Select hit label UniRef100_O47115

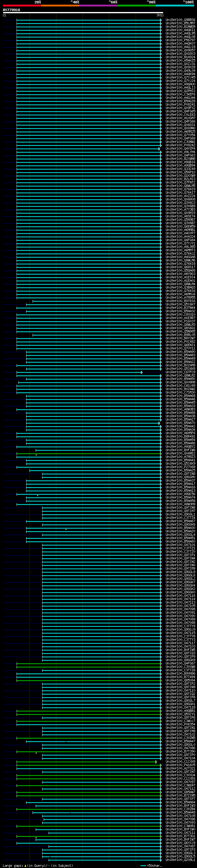[180, 633]
